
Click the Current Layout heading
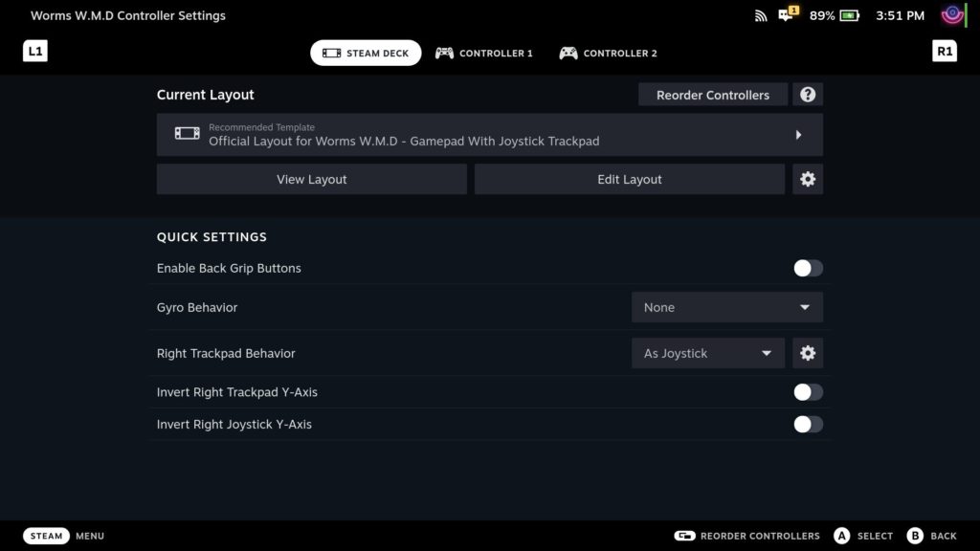coord(205,95)
